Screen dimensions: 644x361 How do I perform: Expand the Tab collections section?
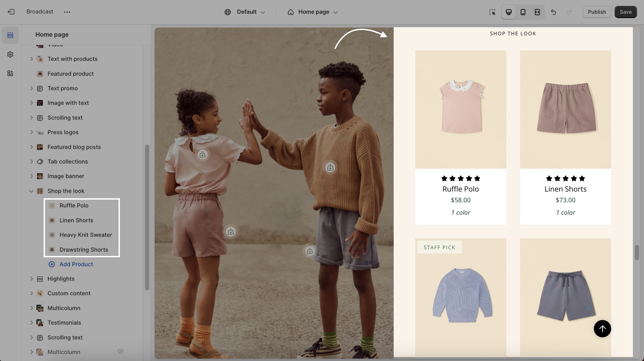pos(31,162)
